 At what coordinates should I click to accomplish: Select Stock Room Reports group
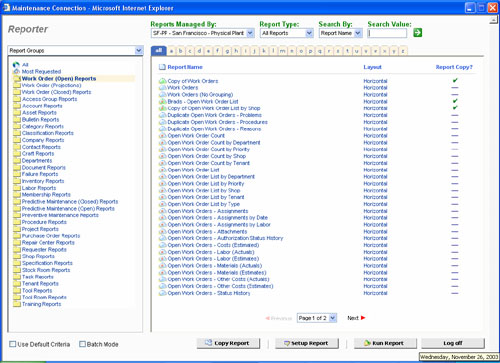point(46,270)
